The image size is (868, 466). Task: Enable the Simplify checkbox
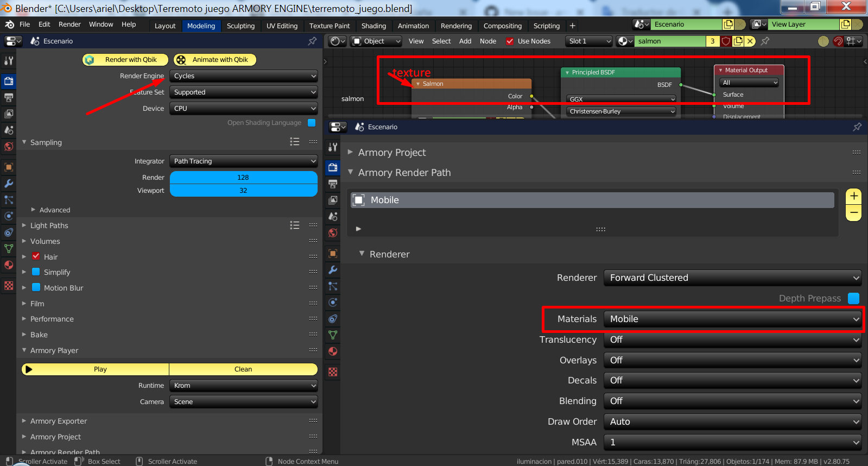[x=36, y=272]
